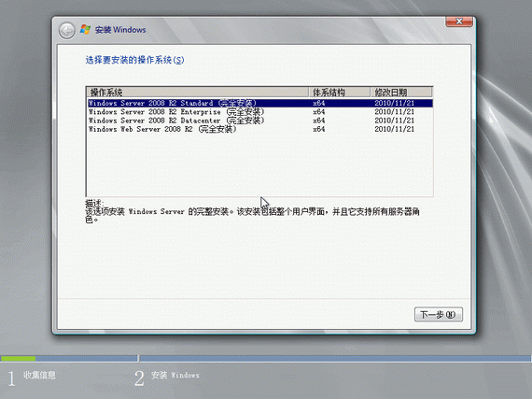This screenshot has height=399, width=532.
Task: Click the 描述 label below the list
Action: coord(94,203)
